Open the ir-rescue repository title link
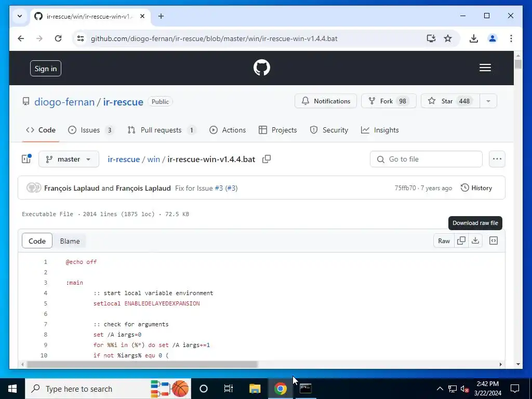Screen dimensions: 532x399 pos(123,102)
